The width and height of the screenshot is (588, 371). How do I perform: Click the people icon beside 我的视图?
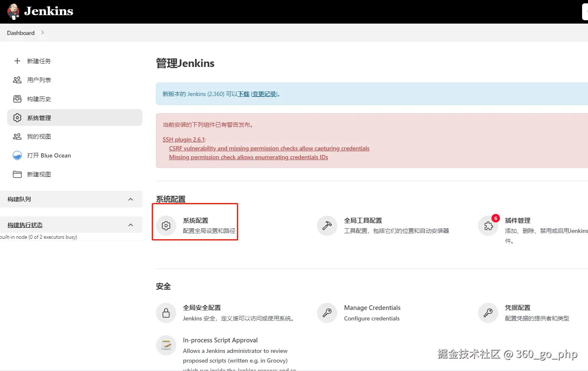click(x=17, y=136)
